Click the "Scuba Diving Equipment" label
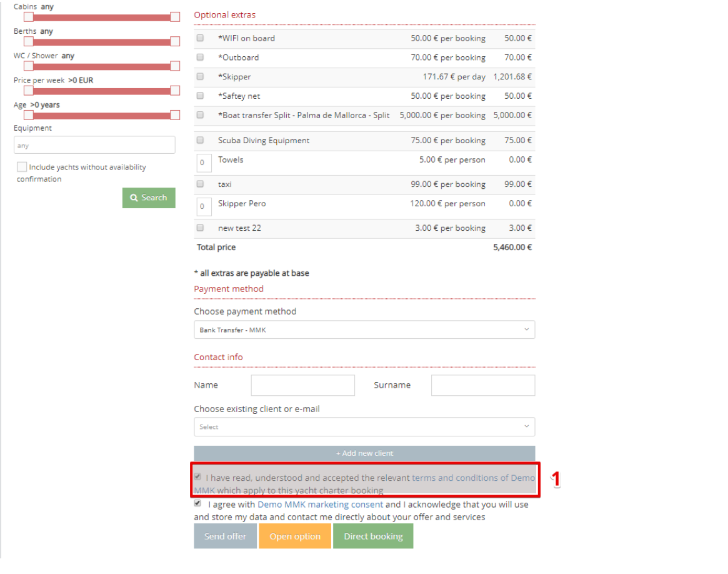 click(264, 140)
